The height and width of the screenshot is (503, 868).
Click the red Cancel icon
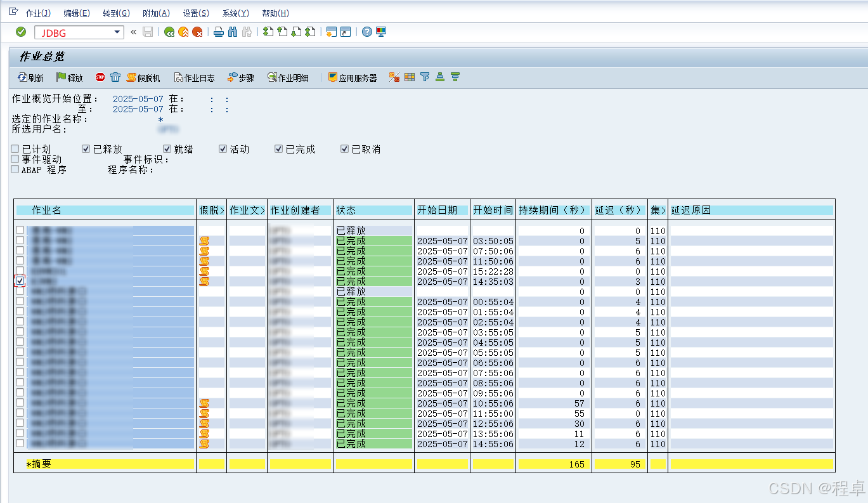pos(198,32)
